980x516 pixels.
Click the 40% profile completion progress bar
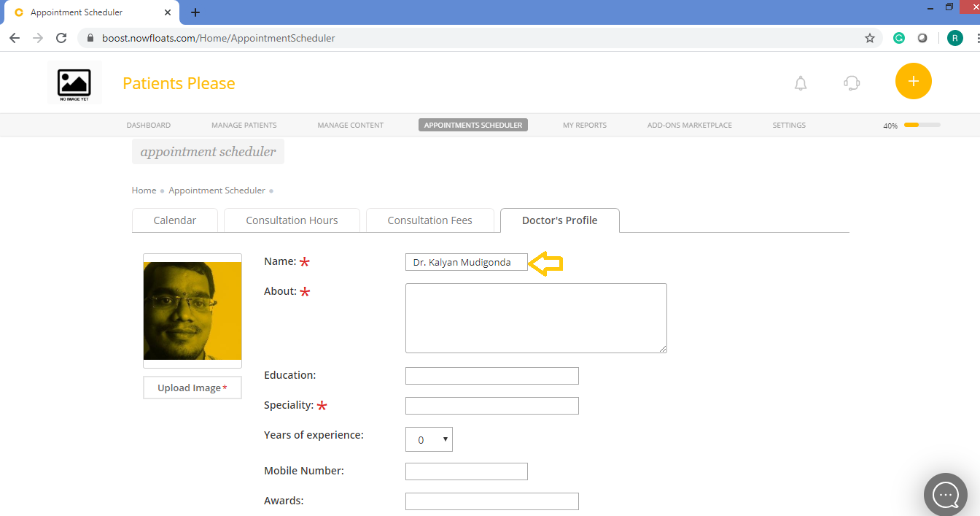[922, 125]
